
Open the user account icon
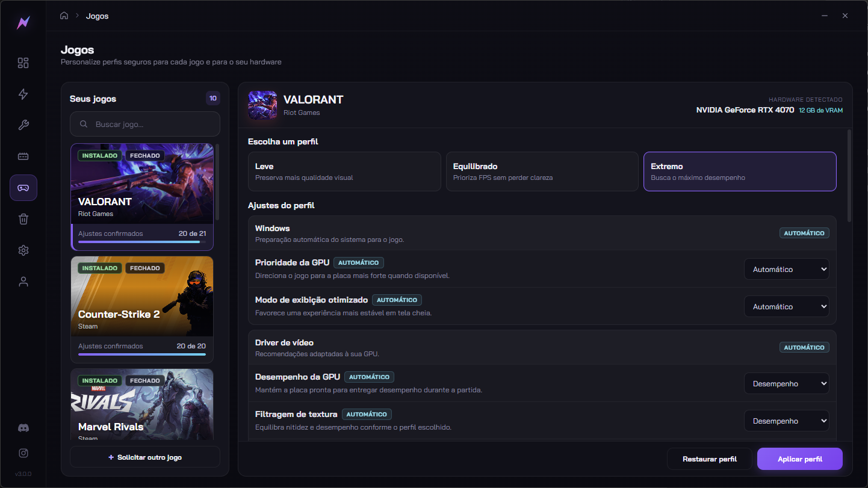click(23, 282)
